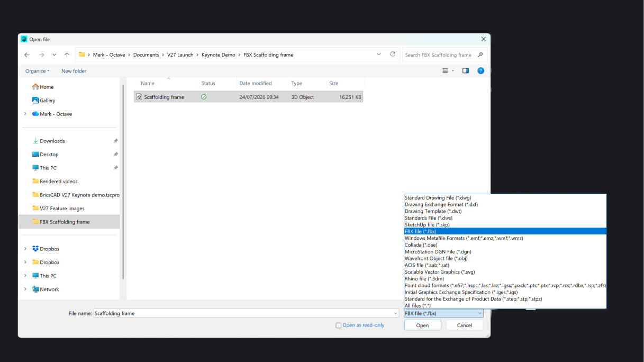Open the Downloads folder shortcut
This screenshot has height=362, width=644.
pyautogui.click(x=52, y=141)
